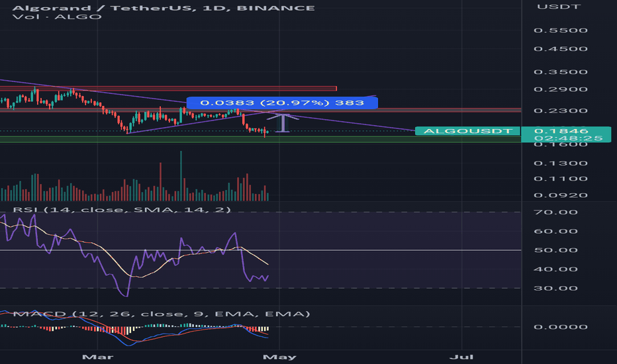This screenshot has width=617, height=364.
Task: Click the 50.00 RSI axis label
Action: point(555,250)
